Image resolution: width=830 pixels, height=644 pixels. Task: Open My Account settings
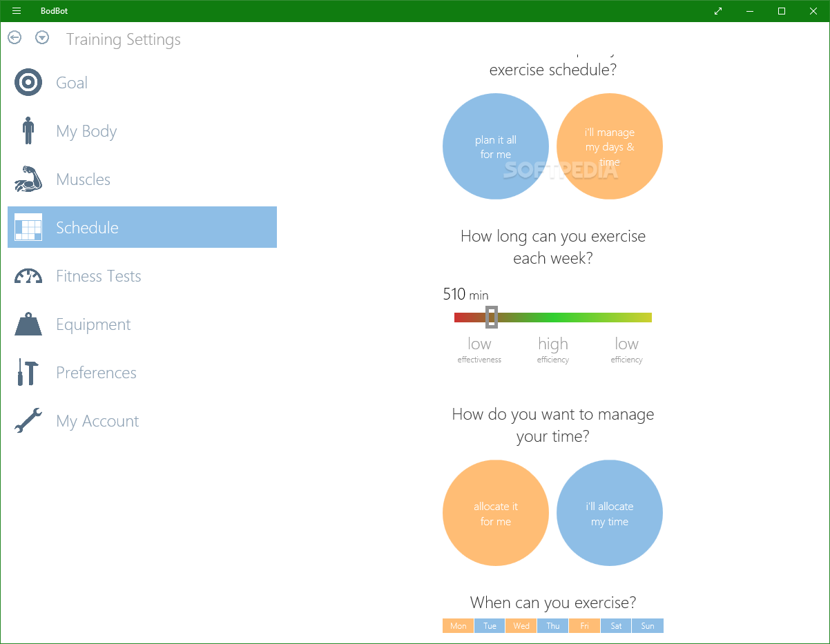pyautogui.click(x=142, y=420)
